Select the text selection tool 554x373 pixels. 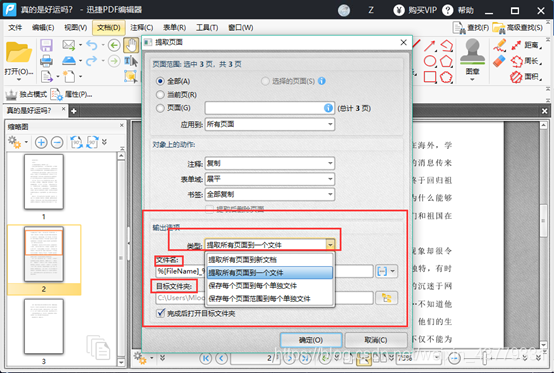131,61
